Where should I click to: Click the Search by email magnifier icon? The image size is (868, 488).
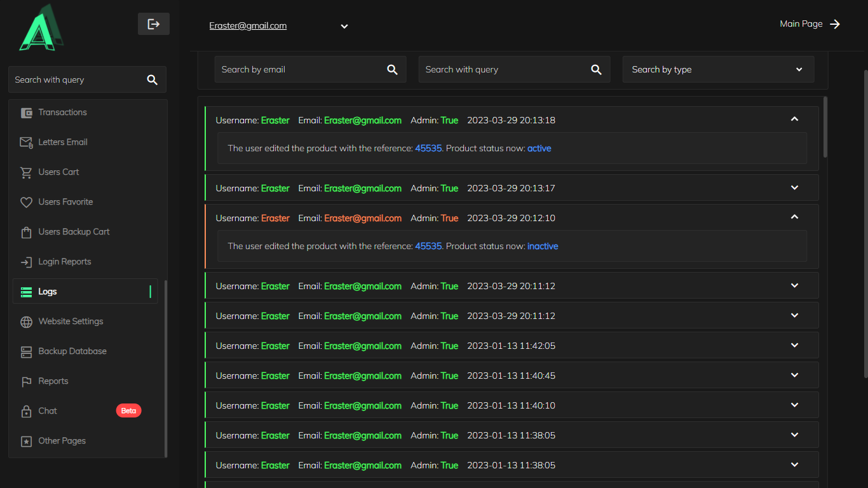pyautogui.click(x=392, y=70)
